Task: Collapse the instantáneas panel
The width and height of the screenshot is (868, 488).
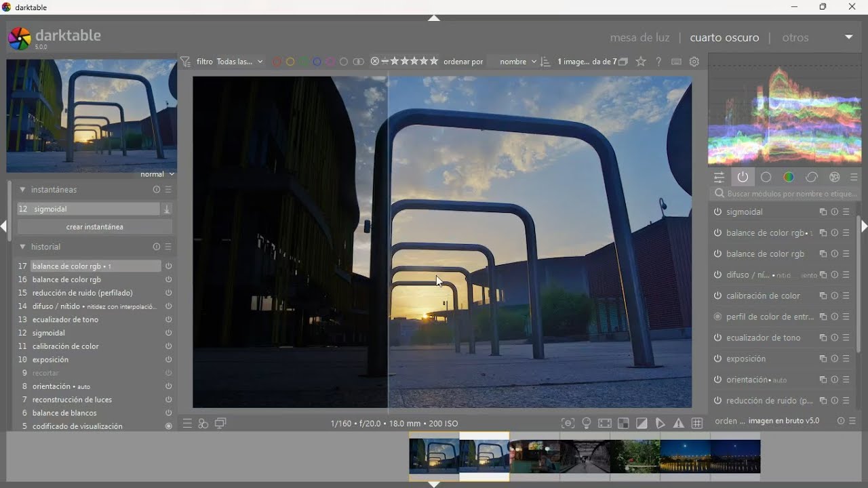Action: coord(22,190)
